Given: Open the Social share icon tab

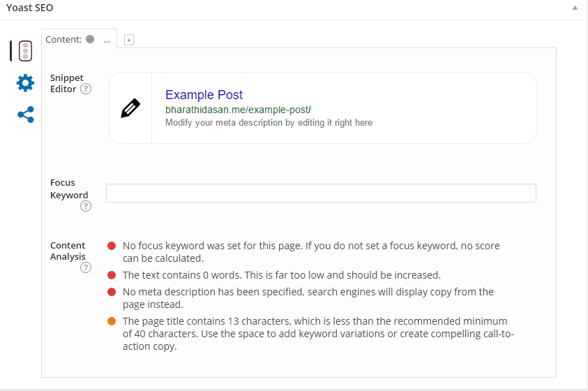Looking at the screenshot, I should coord(26,115).
